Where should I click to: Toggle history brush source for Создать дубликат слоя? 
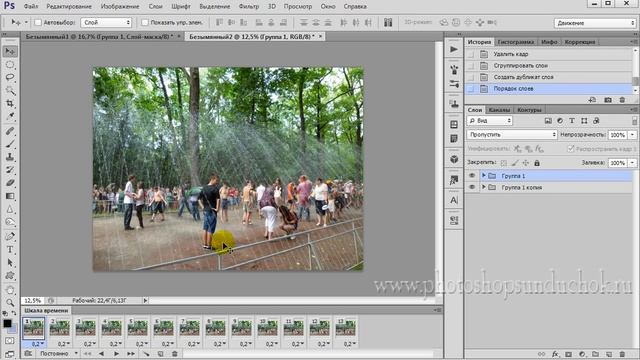(471, 77)
